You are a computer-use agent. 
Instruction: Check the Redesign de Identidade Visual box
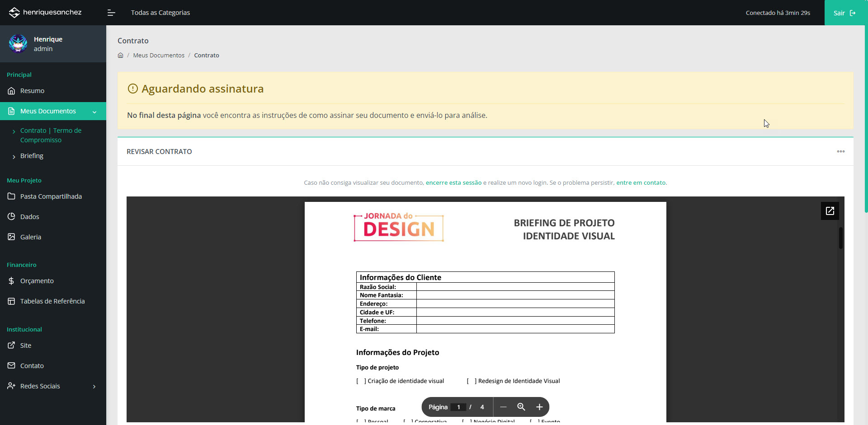tap(472, 381)
